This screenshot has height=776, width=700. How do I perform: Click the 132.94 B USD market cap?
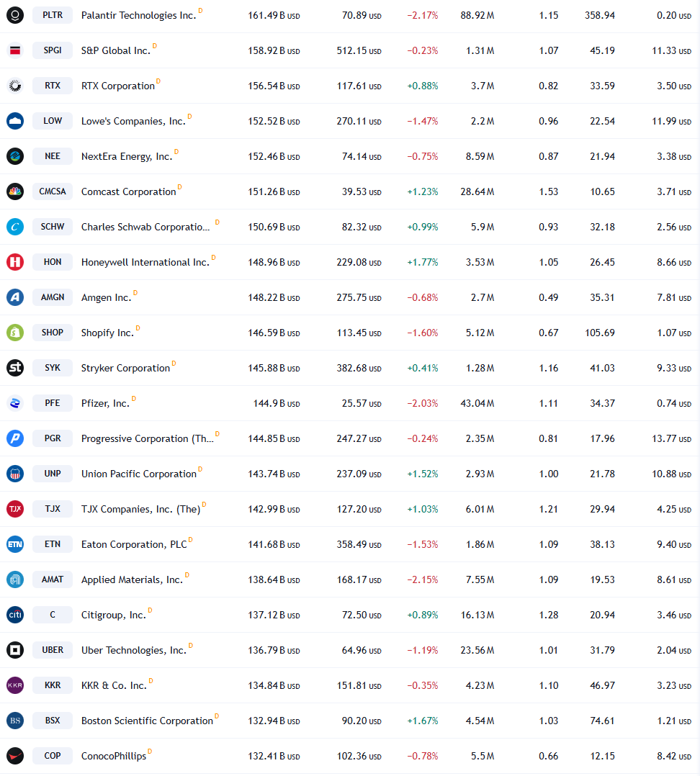[274, 721]
